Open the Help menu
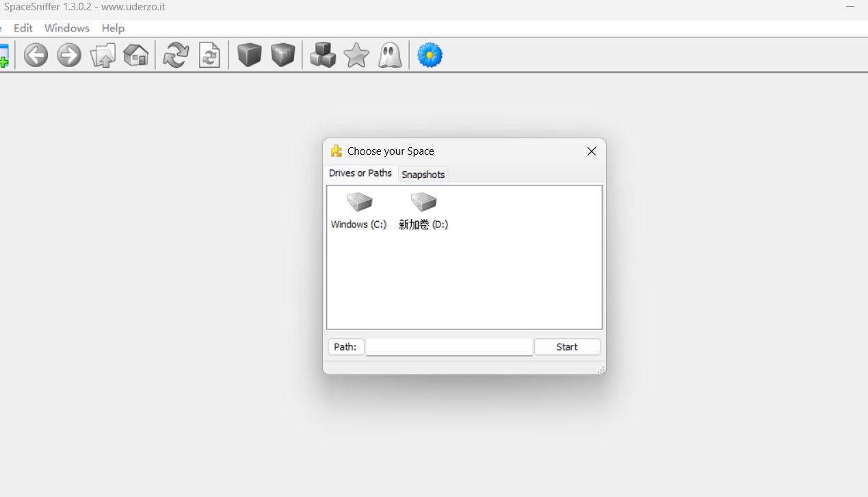This screenshot has height=497, width=868. pos(113,28)
